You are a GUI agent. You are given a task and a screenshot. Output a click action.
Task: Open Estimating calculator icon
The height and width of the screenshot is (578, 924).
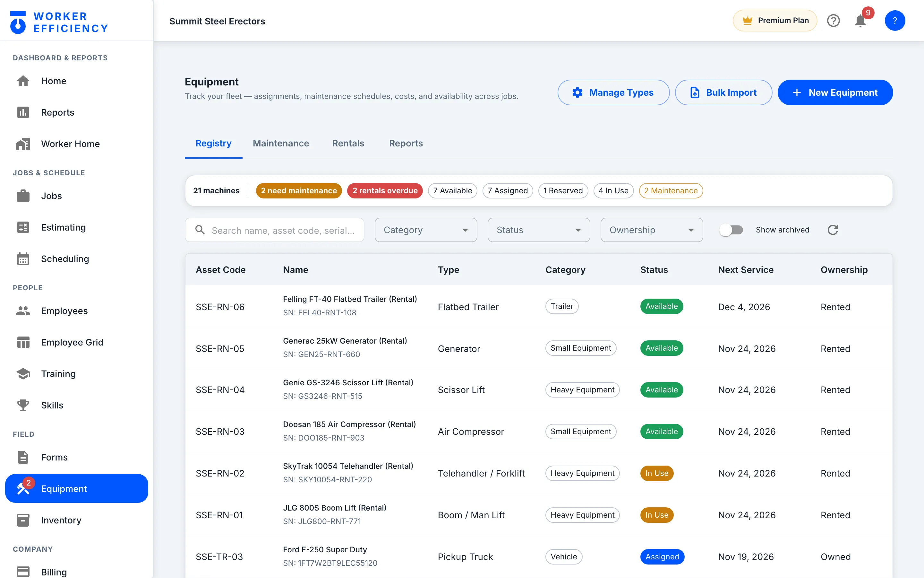click(x=23, y=227)
